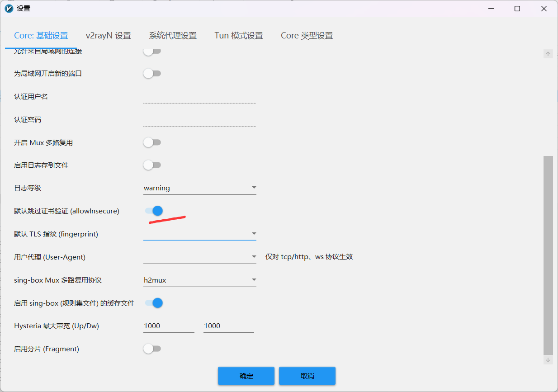Click the scrollbar up arrow
Viewport: 558px width, 392px height.
coord(548,54)
